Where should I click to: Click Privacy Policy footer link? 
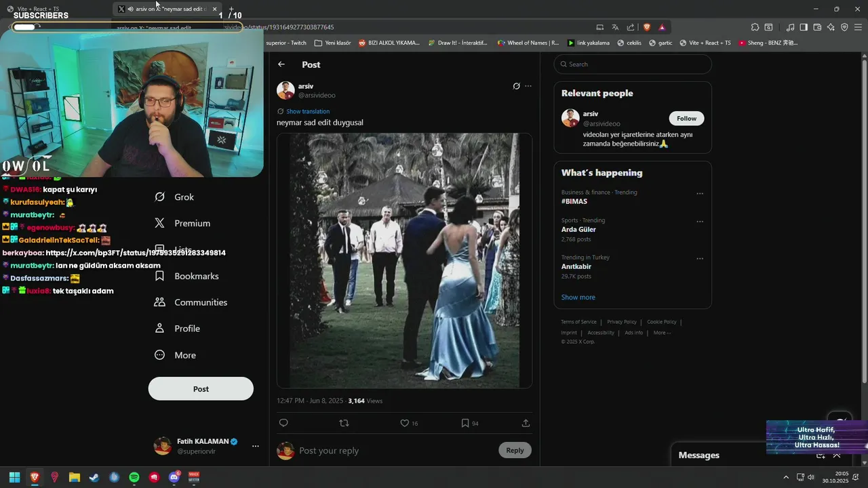[x=622, y=322]
